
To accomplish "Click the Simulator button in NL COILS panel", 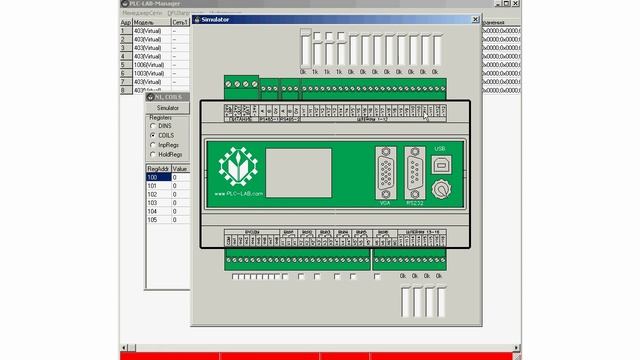I will [x=168, y=108].
